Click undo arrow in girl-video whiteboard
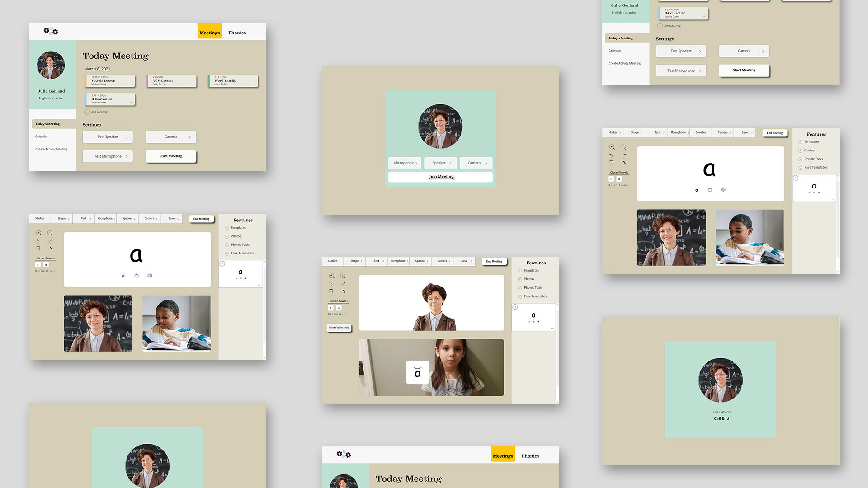The height and width of the screenshot is (488, 868). coord(330,284)
